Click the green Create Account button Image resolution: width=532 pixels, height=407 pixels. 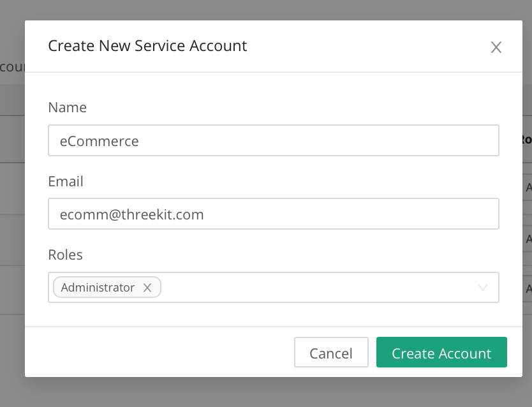(441, 353)
